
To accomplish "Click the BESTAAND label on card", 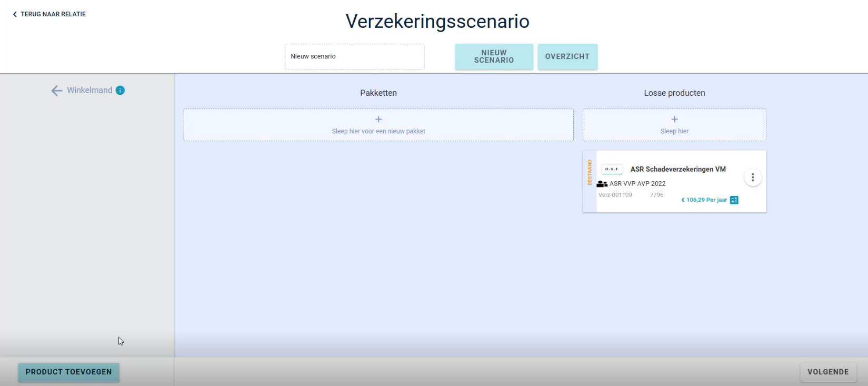I will point(590,173).
